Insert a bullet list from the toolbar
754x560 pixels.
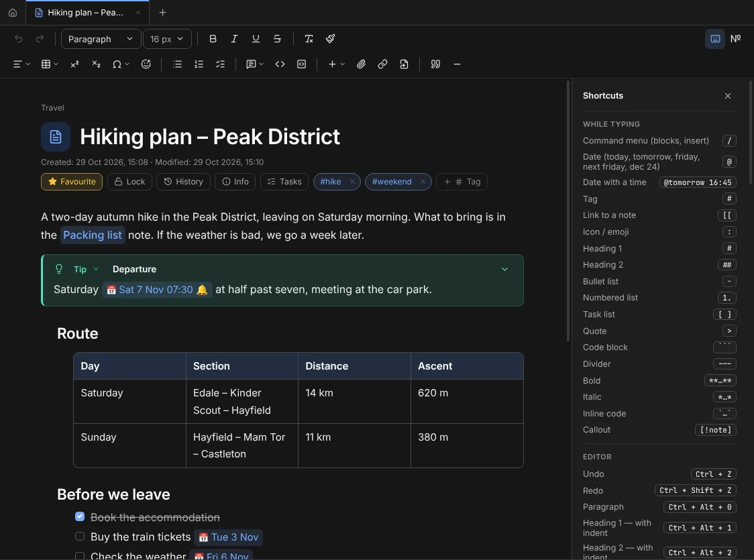tap(178, 64)
